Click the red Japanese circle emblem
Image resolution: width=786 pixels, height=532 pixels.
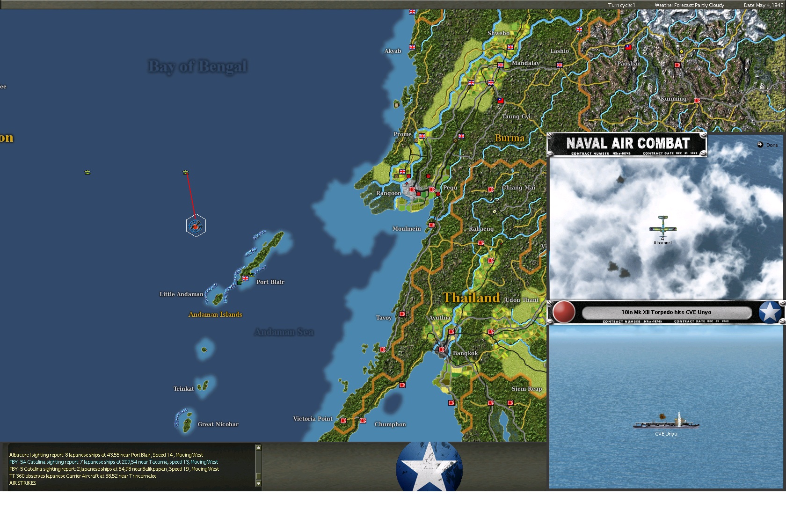tap(564, 312)
